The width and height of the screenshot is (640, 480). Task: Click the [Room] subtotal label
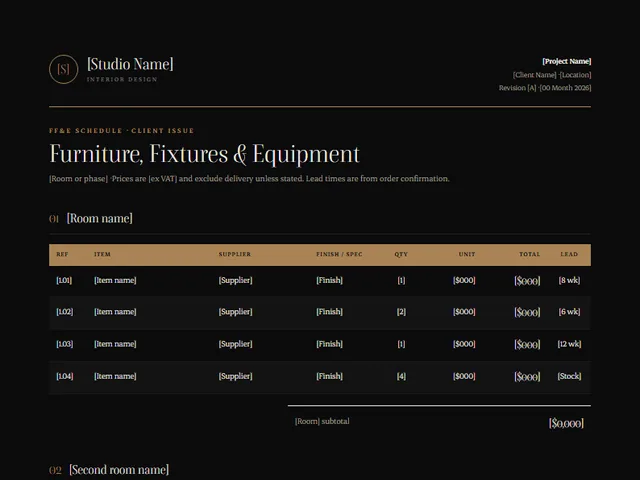322,421
